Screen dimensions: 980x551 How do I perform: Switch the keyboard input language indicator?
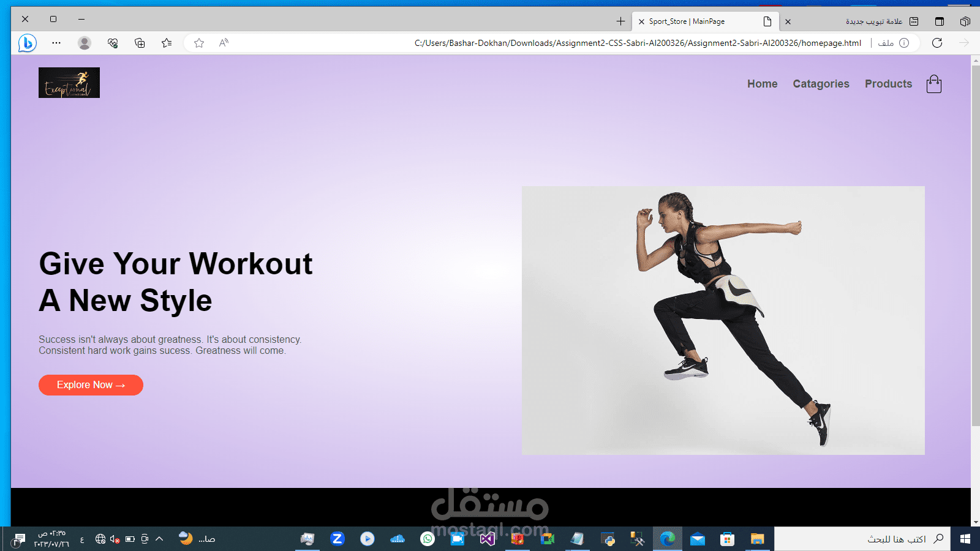click(82, 539)
